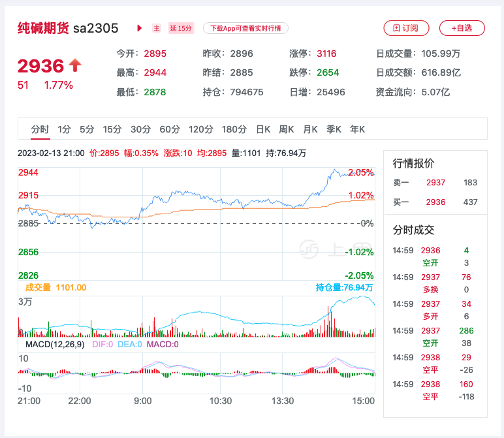Click the 成交量 1101.00 label
504x438 pixels.
(56, 287)
